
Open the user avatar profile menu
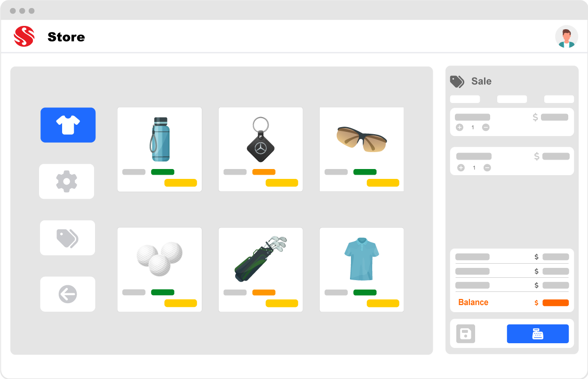[567, 37]
